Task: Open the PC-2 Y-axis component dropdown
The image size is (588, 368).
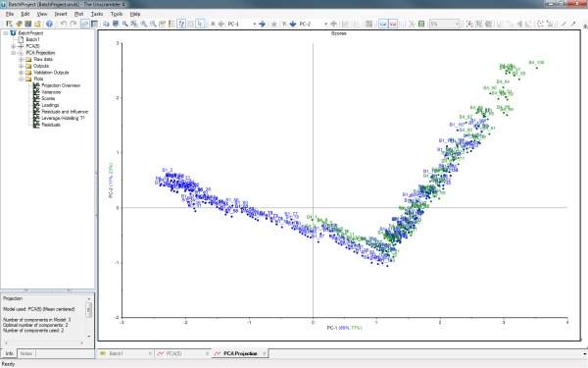Action: pos(325,24)
